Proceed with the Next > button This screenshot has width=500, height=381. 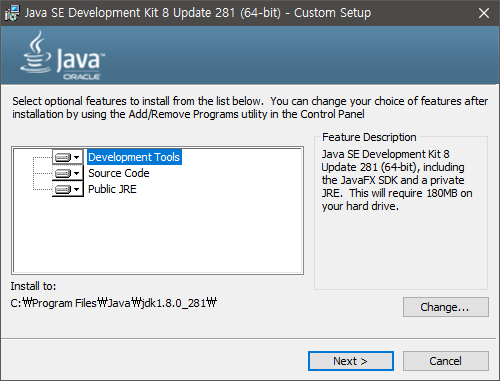pos(351,361)
